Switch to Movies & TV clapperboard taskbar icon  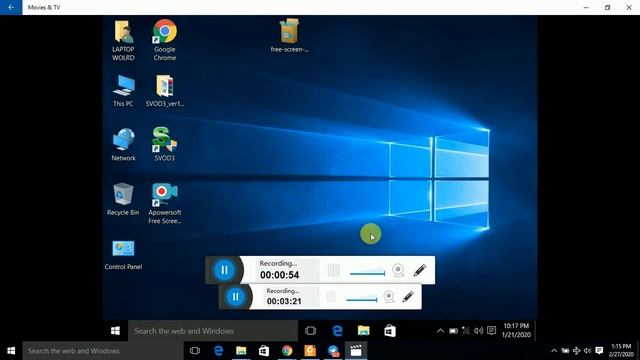point(356,351)
